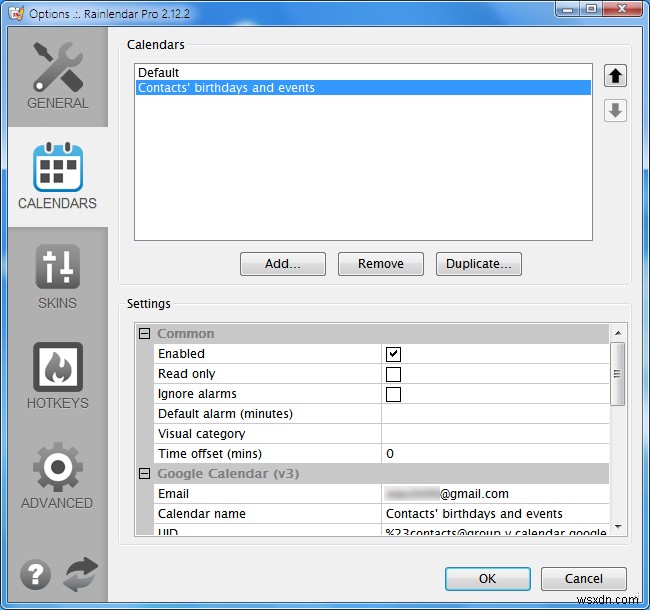Go to the Hotkeys page
Screen dimensions: 650x610
58,377
